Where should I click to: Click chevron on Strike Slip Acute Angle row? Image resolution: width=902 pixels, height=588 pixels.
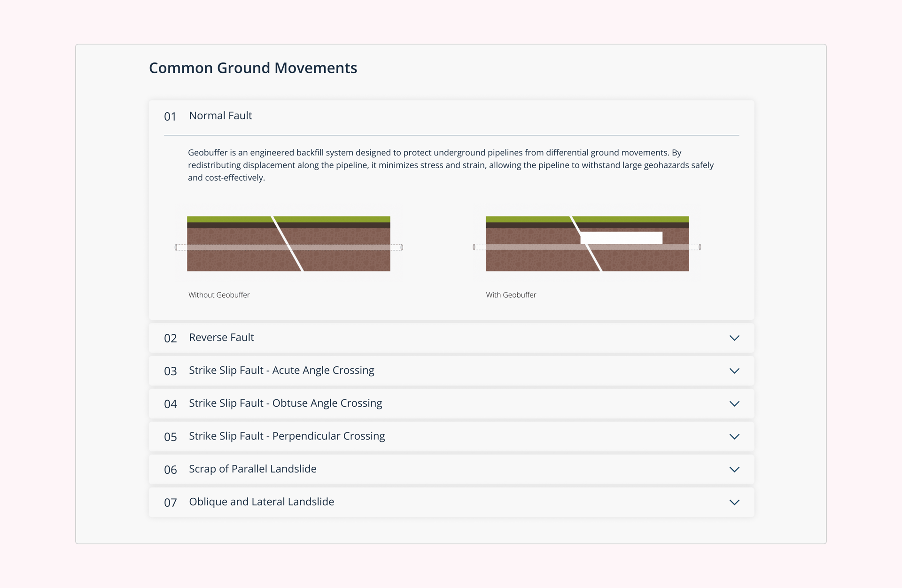(734, 371)
